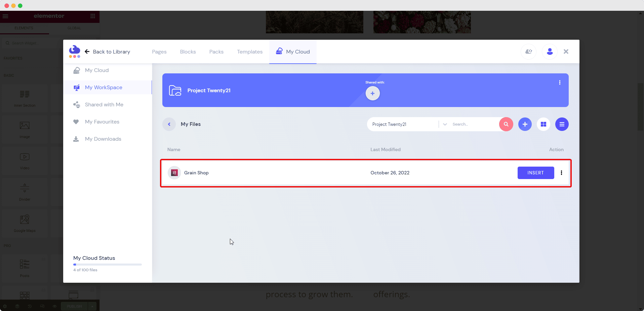The image size is (644, 311).
Task: Select the Image widget
Action: click(x=25, y=130)
